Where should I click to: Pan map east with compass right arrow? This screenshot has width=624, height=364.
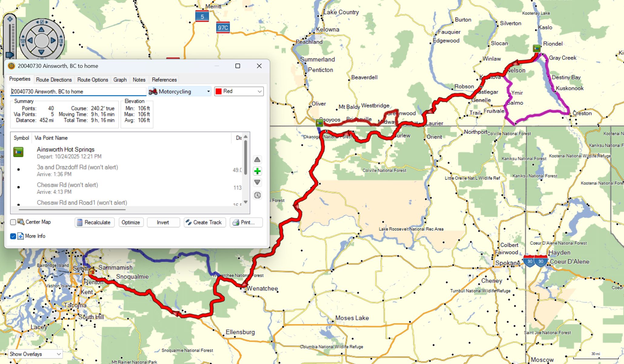[x=53, y=40]
